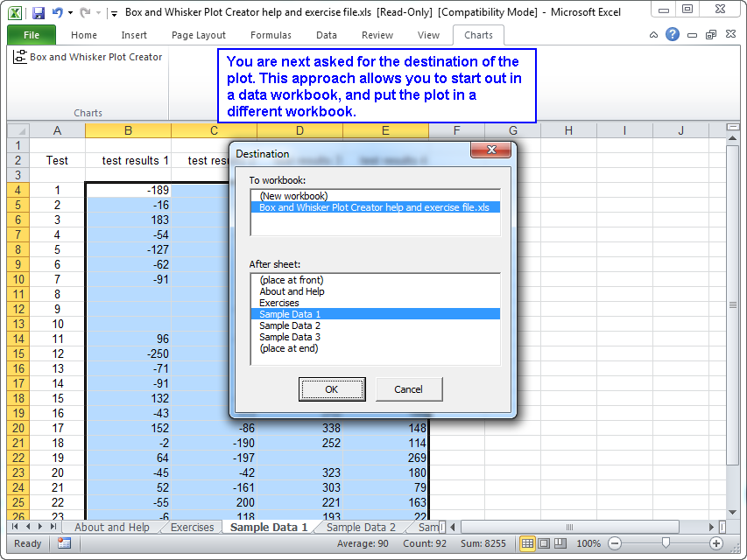747x560 pixels.
Task: Open the Exercises sheet tab
Action: click(192, 528)
